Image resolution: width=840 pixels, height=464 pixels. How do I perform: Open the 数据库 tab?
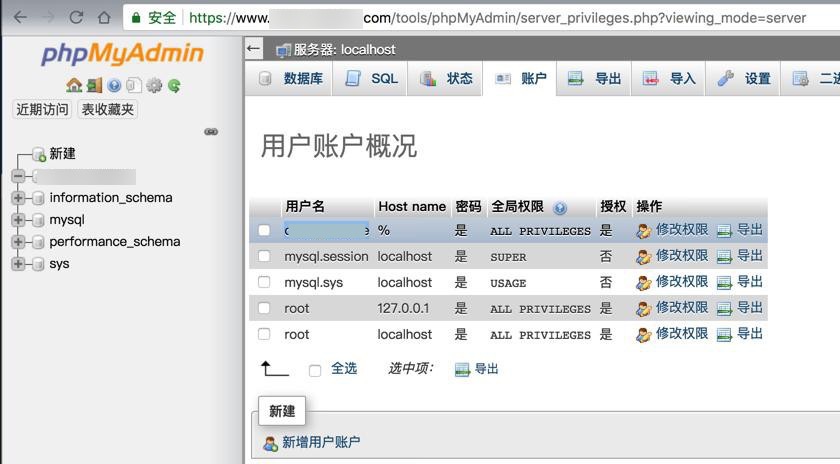coord(289,79)
